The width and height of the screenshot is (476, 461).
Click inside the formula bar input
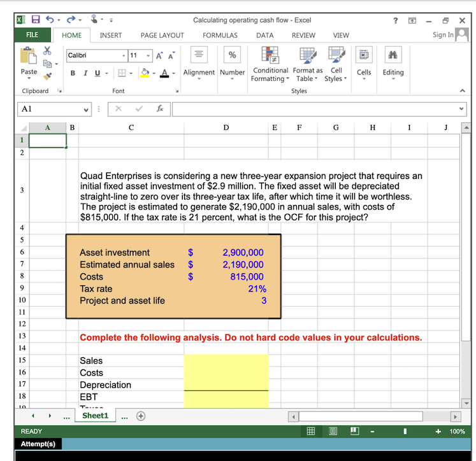point(315,109)
